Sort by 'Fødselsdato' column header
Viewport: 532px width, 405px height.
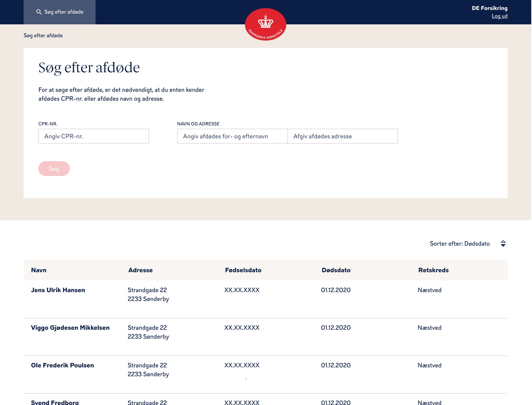[243, 270]
